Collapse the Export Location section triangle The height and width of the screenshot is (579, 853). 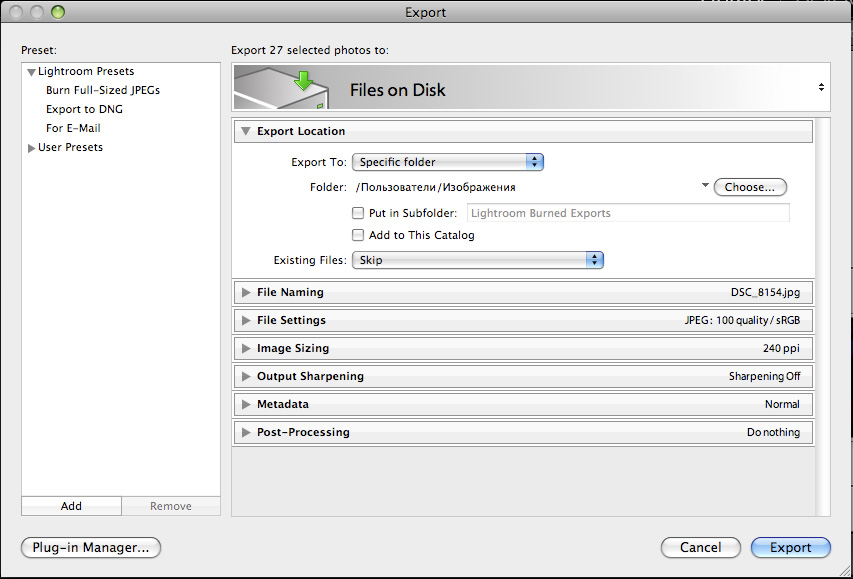pyautogui.click(x=246, y=131)
